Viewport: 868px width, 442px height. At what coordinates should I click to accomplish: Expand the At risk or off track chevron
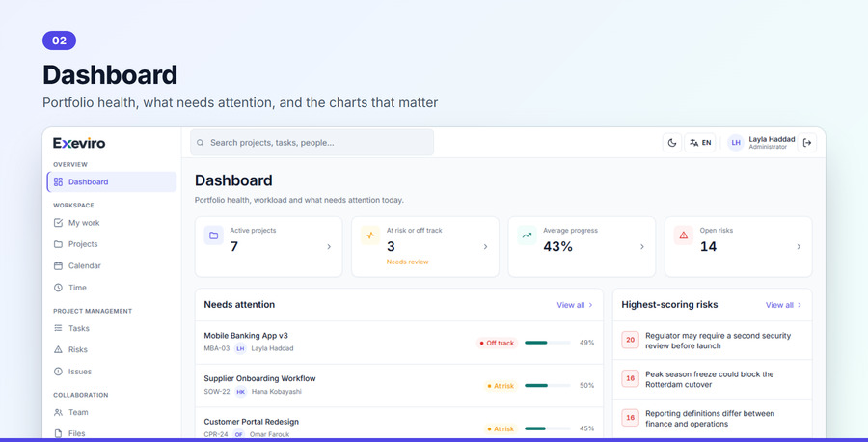point(485,247)
